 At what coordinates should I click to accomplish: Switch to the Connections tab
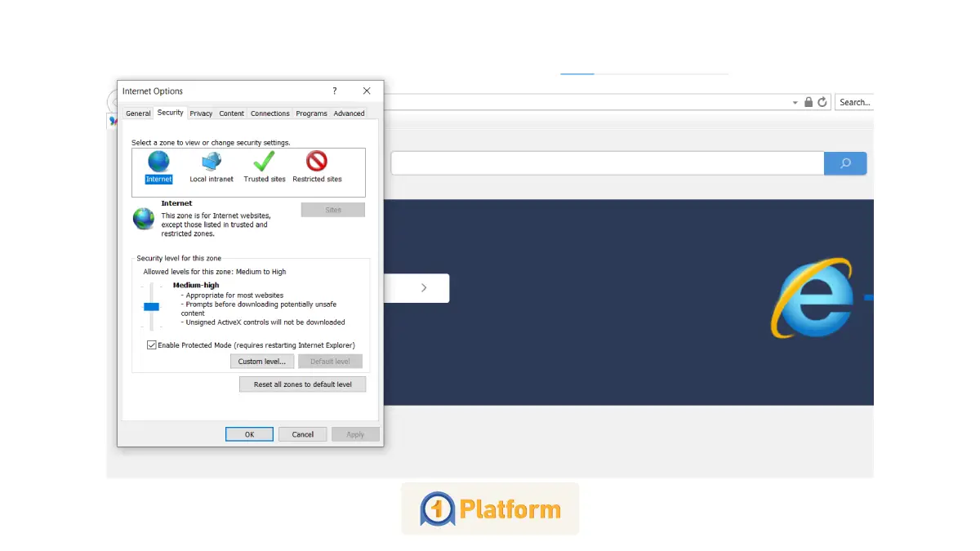tap(269, 113)
